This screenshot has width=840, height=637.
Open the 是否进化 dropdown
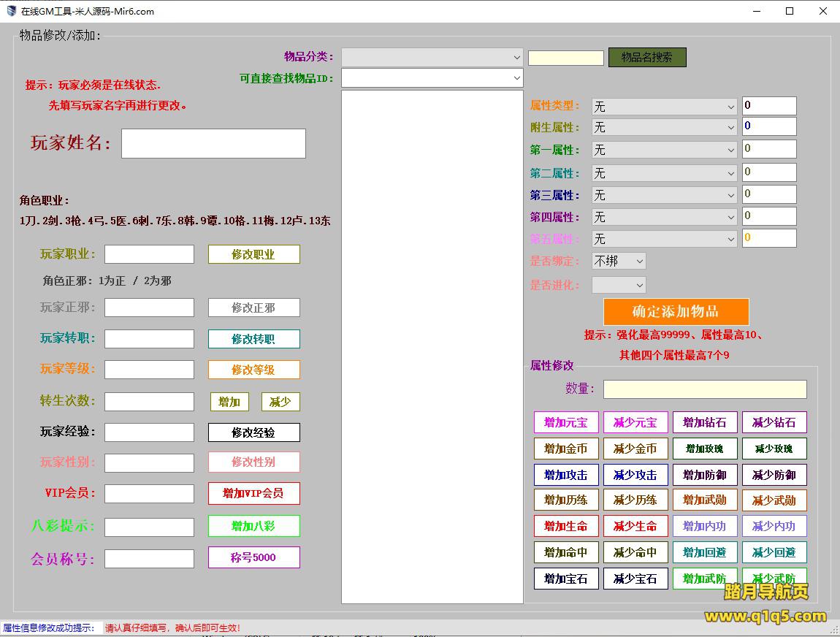[x=618, y=285]
